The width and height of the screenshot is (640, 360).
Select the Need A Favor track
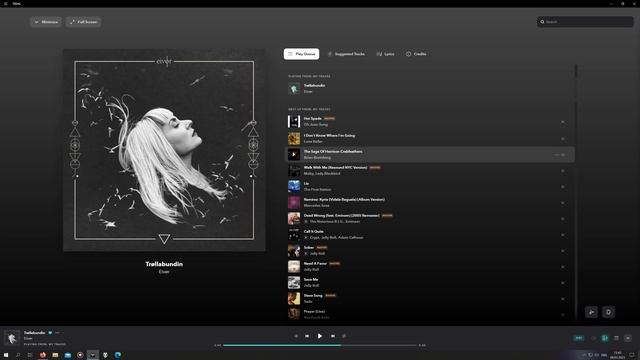pyautogui.click(x=429, y=267)
